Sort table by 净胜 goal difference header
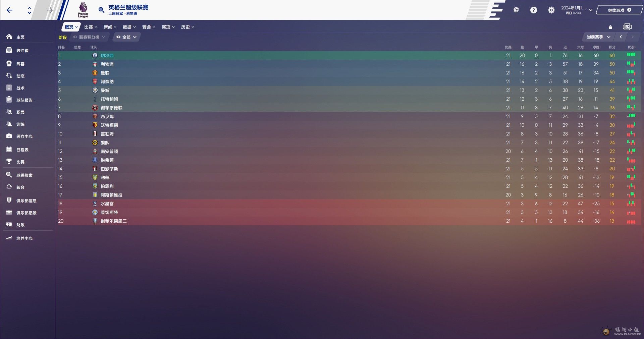This screenshot has width=644, height=339. [596, 47]
